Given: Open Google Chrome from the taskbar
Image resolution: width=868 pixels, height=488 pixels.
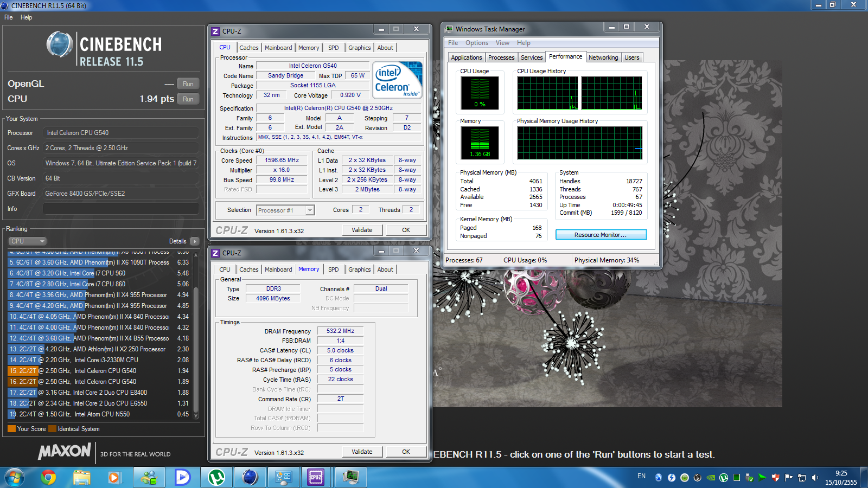Looking at the screenshot, I should pos(48,477).
